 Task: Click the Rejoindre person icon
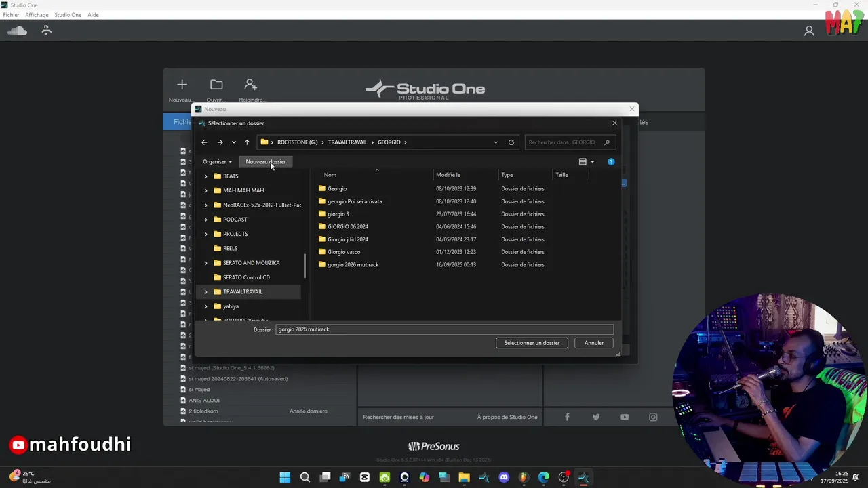click(251, 85)
